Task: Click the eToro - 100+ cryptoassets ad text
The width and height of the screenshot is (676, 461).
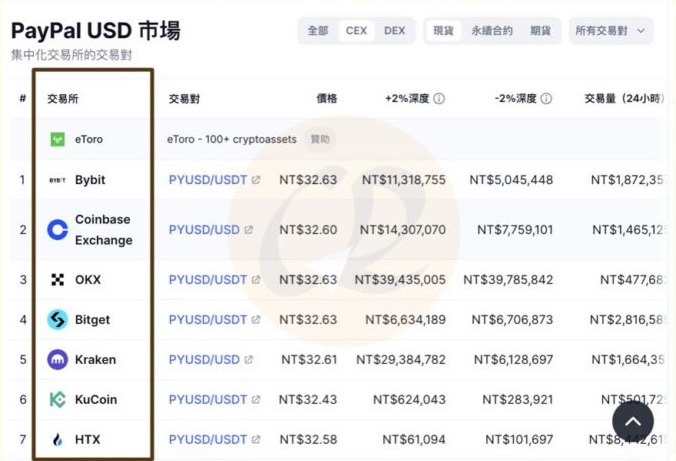Action: tap(232, 139)
